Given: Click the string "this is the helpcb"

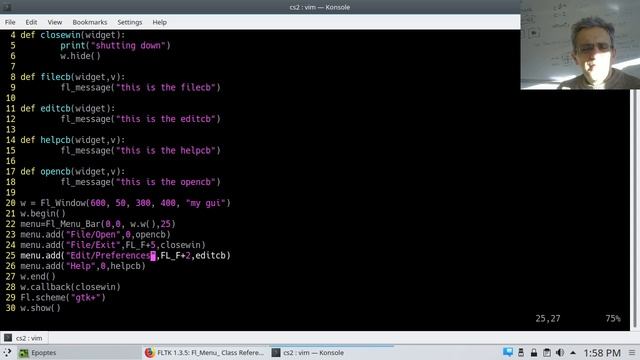Looking at the screenshot, I should pyautogui.click(x=166, y=151).
